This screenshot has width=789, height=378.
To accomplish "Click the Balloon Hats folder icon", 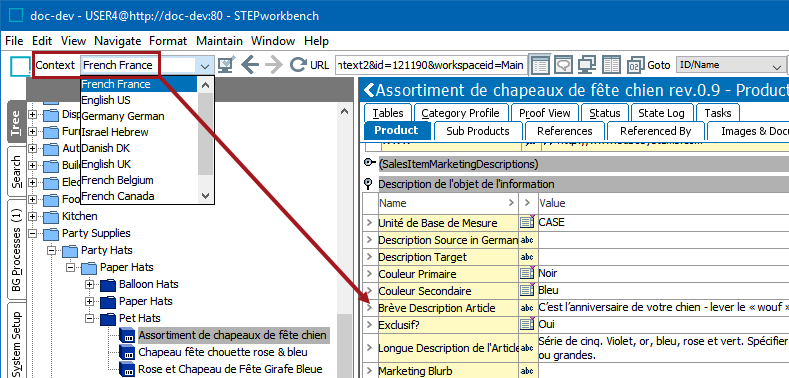I will coord(108,285).
